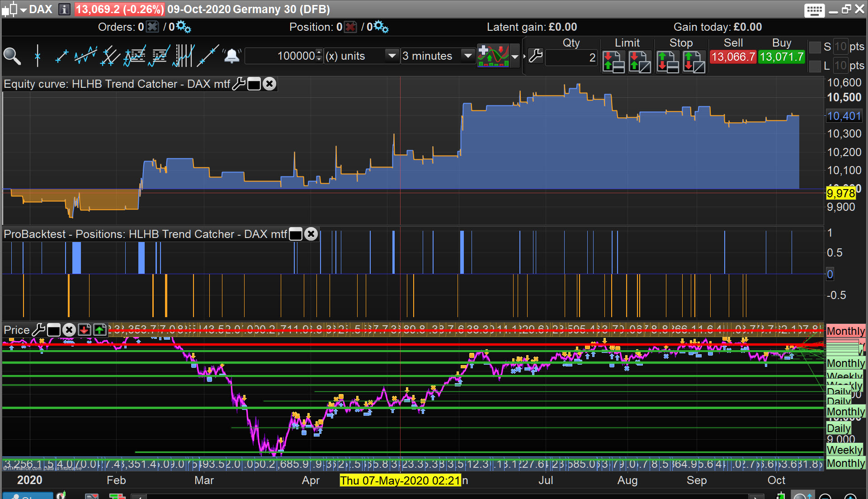Expand the (x) units dropdown
868x499 pixels.
[x=392, y=56]
